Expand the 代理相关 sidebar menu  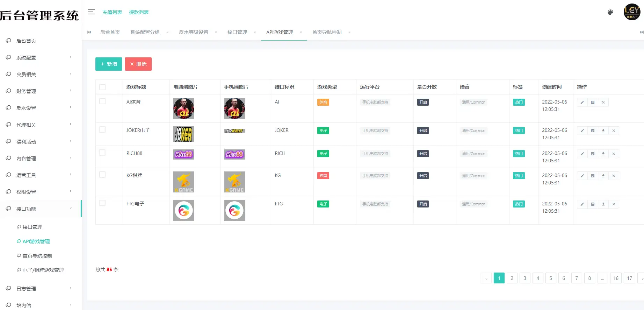[x=41, y=125]
